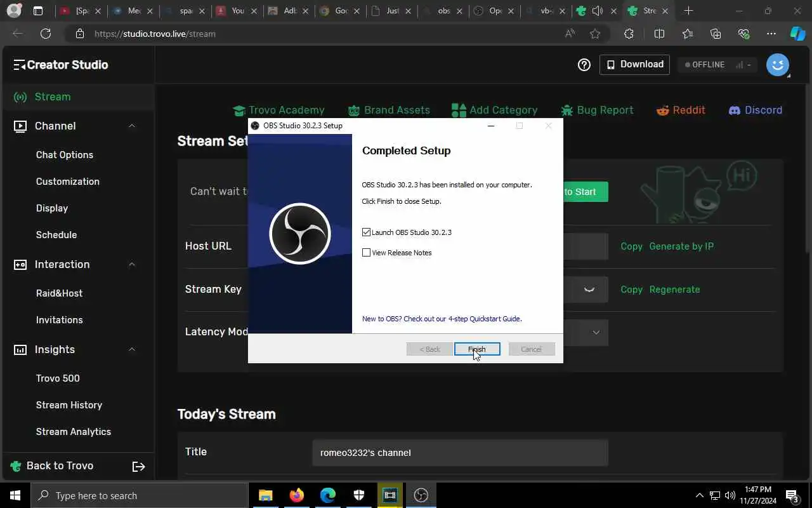Click the taskbar search box
Image resolution: width=812 pixels, height=508 pixels.
pos(140,495)
